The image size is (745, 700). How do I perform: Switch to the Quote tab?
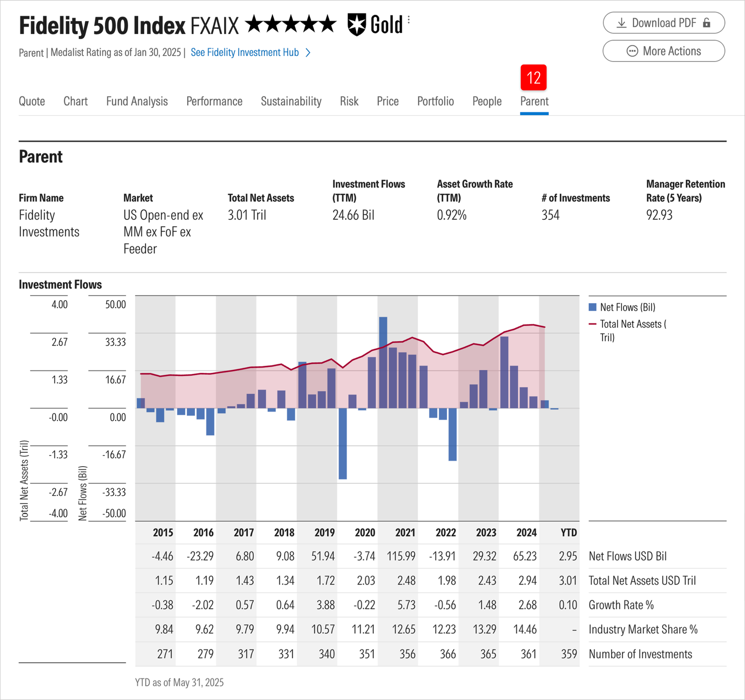pos(32,101)
